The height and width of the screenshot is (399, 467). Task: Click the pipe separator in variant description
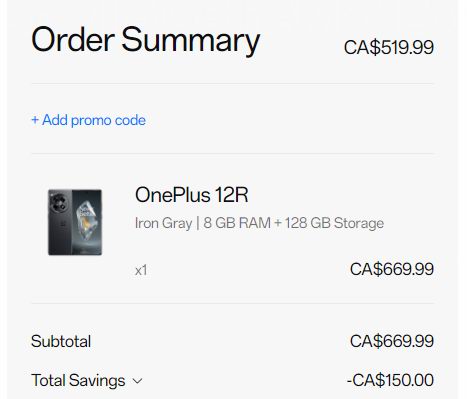[x=198, y=223]
